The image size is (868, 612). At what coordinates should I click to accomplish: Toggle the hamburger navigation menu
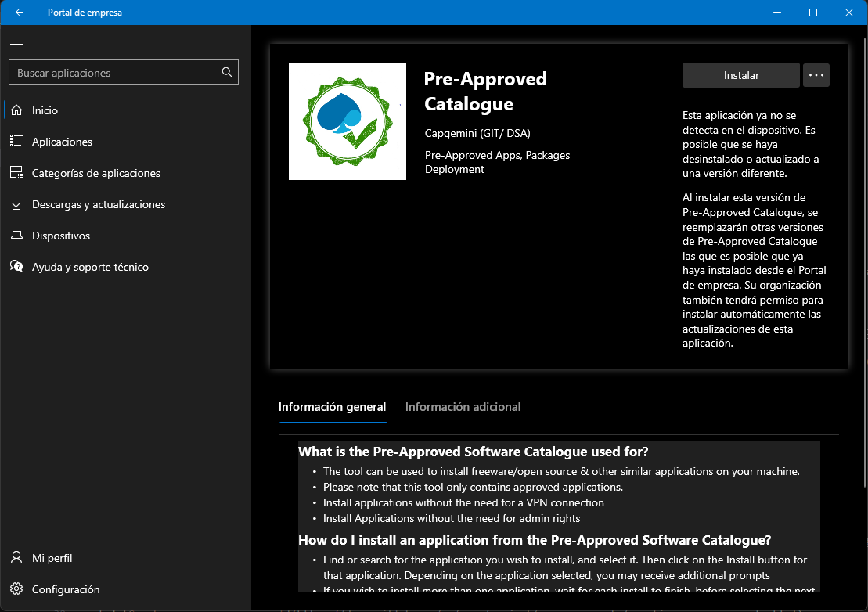tap(16, 41)
